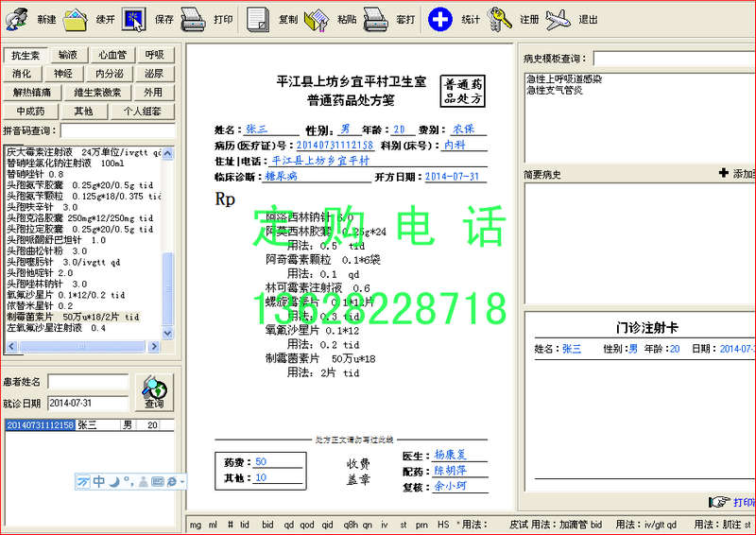
Task: Click the plus icon beside 添加
Action: point(723,173)
